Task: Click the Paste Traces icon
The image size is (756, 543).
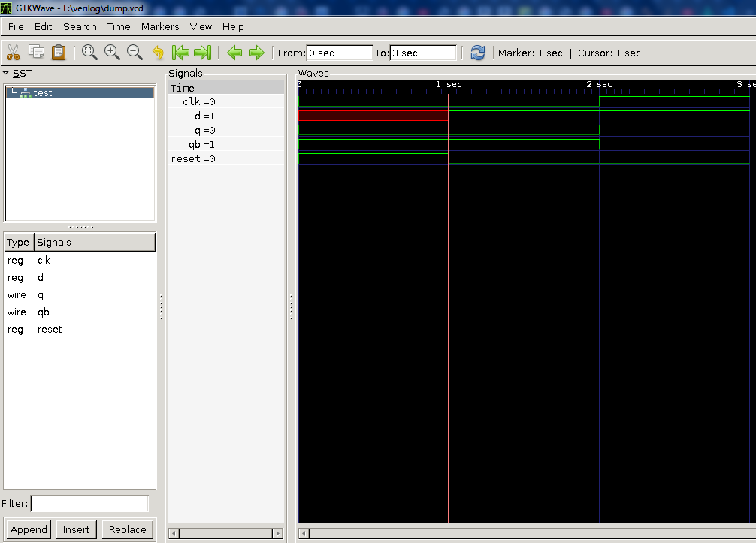Action: 58,53
